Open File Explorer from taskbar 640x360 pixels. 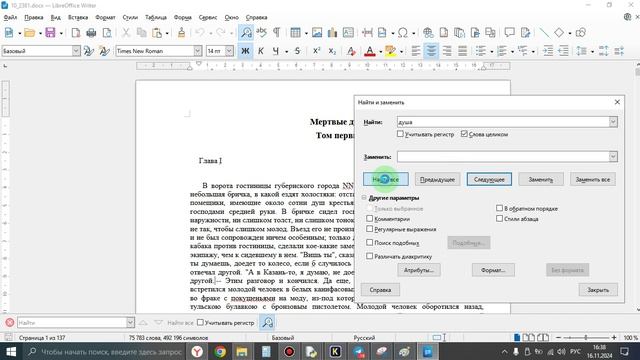tap(242, 351)
